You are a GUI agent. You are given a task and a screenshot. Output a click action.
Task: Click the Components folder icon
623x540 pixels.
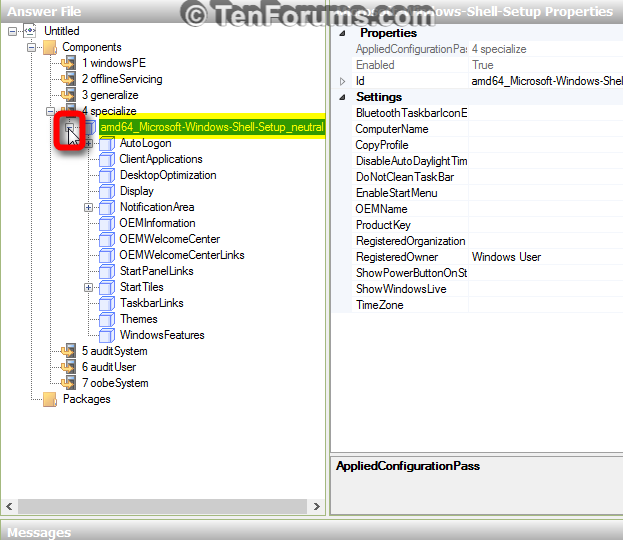[x=50, y=47]
